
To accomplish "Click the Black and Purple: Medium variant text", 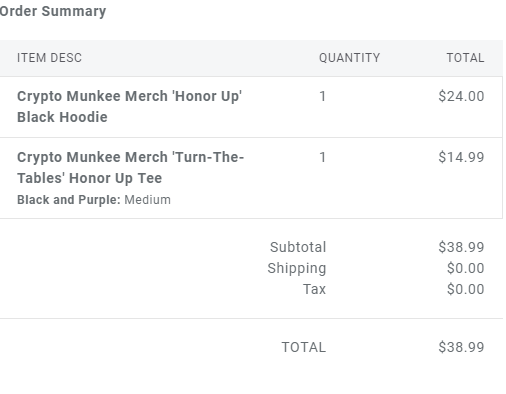I will 94,200.
